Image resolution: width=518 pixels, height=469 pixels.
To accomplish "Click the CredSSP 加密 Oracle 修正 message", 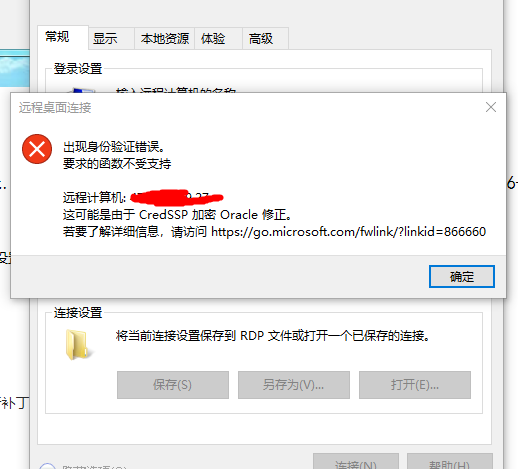I will [x=177, y=215].
